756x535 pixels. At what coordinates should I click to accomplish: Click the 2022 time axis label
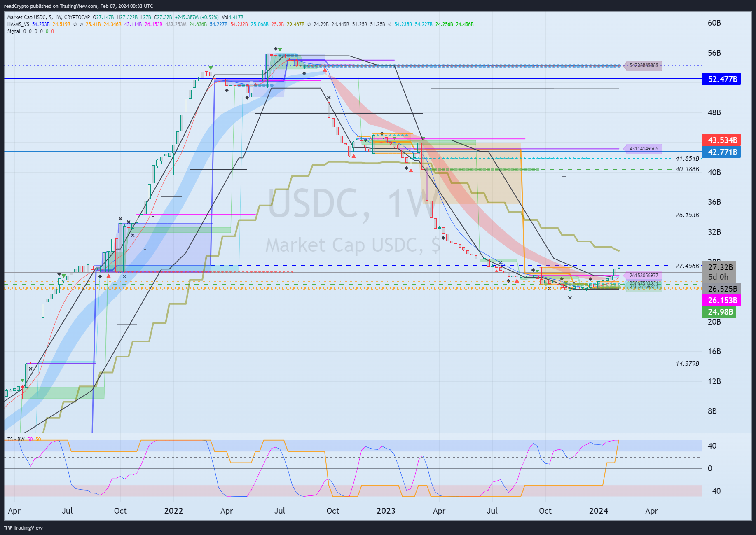(x=173, y=511)
